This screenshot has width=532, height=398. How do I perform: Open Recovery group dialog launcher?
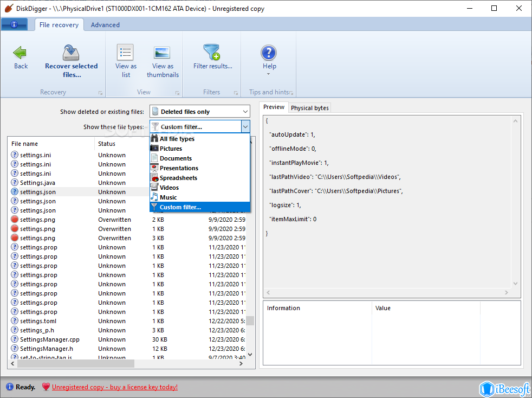100,93
